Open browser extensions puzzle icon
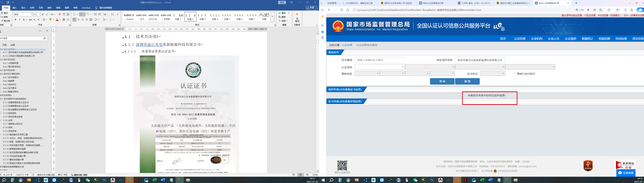Viewport: 644px width, 183px height. coord(609,10)
